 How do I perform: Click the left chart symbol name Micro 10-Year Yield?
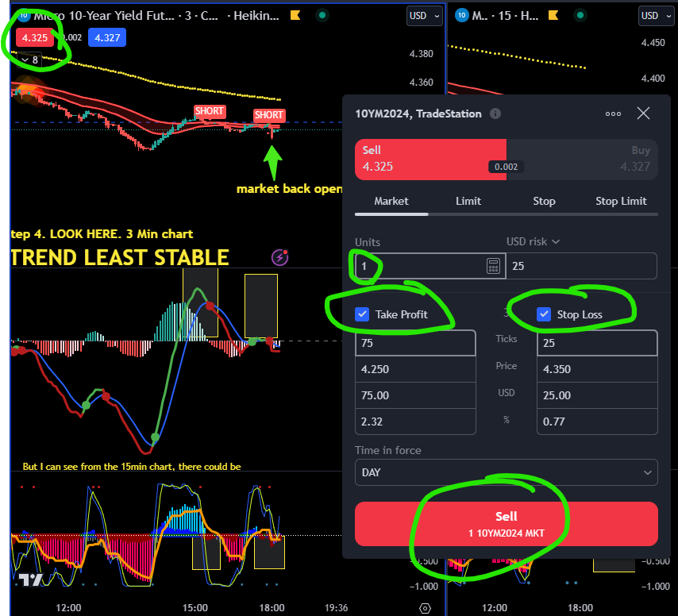click(104, 16)
